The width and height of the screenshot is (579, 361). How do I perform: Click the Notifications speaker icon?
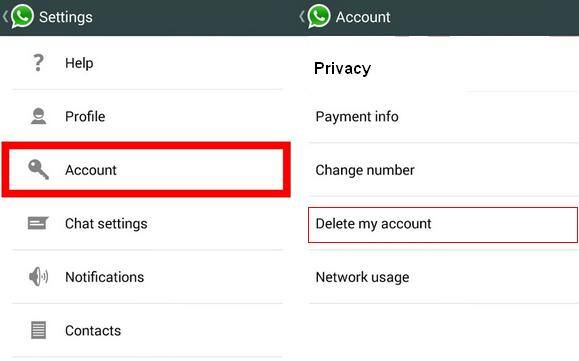38,276
